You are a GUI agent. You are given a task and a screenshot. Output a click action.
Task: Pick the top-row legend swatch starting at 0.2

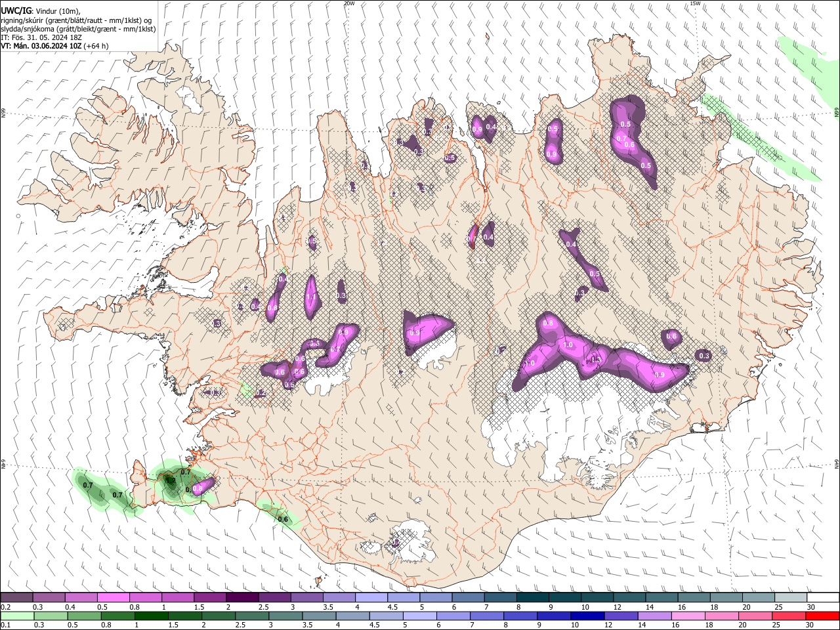[17, 598]
